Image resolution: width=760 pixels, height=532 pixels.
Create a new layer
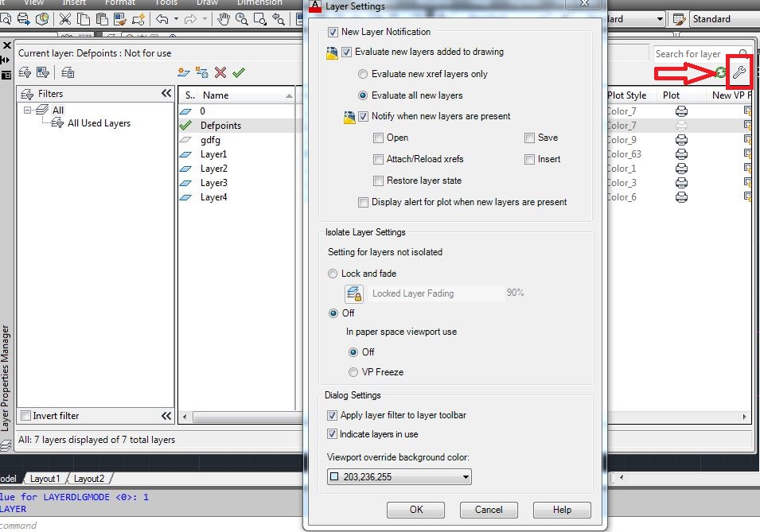[182, 72]
